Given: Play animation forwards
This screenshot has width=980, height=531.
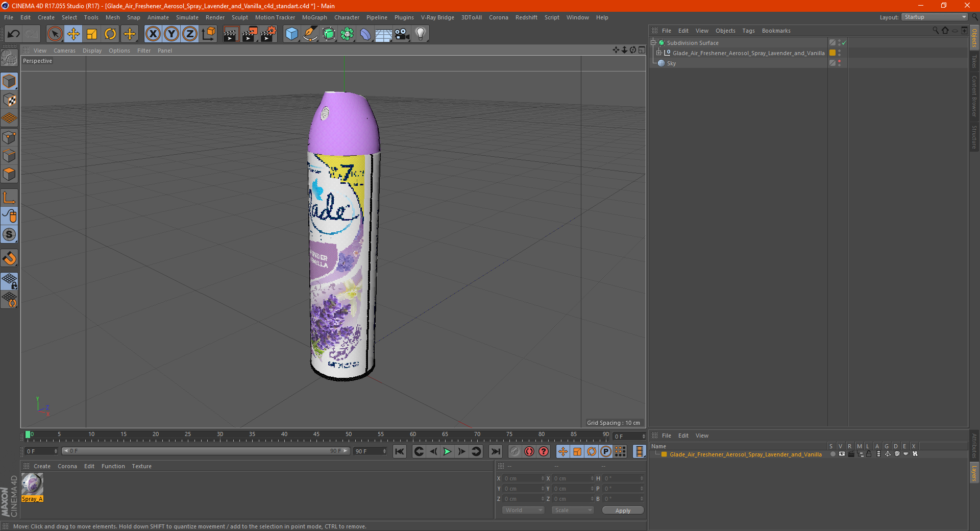Looking at the screenshot, I should click(x=447, y=451).
